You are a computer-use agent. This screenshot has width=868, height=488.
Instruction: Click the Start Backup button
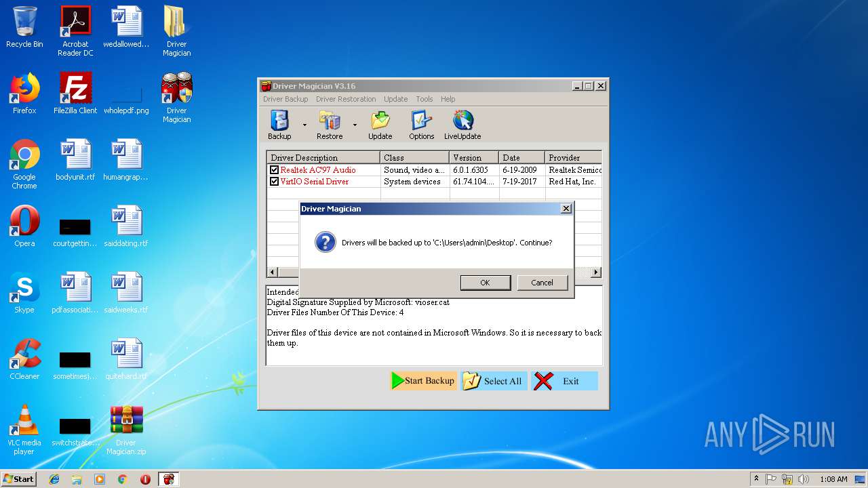(x=423, y=381)
